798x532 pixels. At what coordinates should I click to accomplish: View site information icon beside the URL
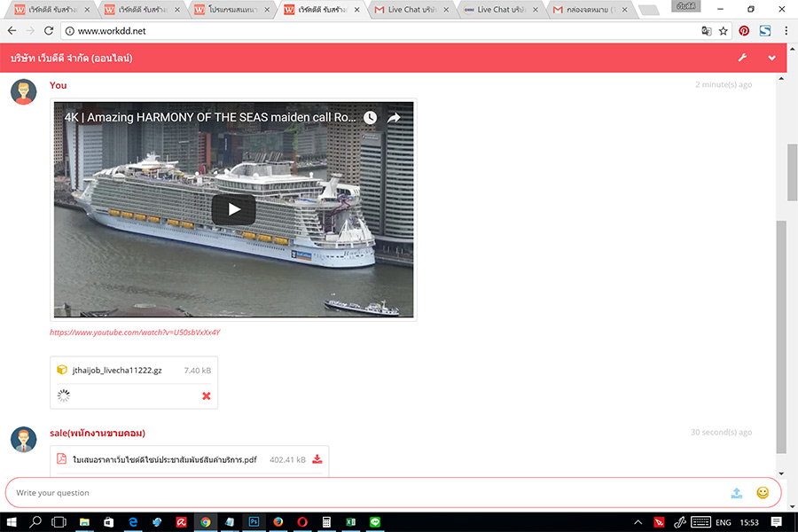tap(70, 31)
